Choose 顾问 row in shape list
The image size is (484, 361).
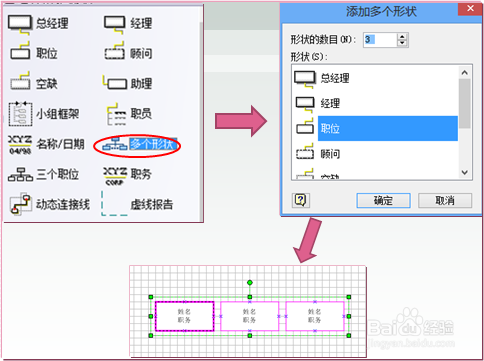(375, 153)
